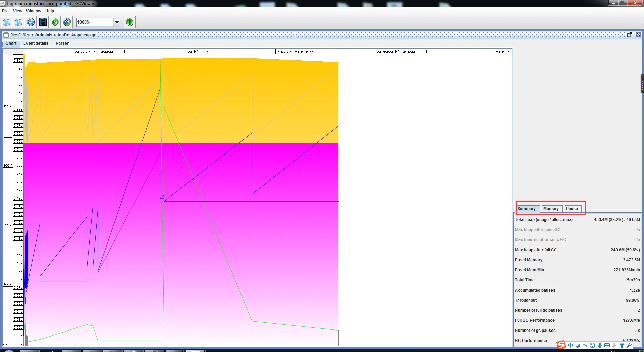
Task: Open the View menu
Action: tap(17, 11)
